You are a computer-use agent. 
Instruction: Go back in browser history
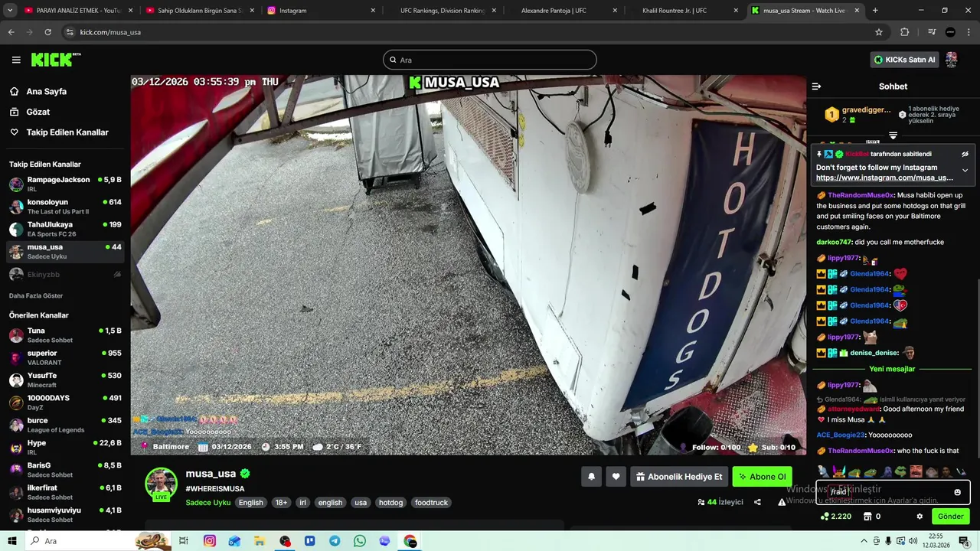(11, 32)
